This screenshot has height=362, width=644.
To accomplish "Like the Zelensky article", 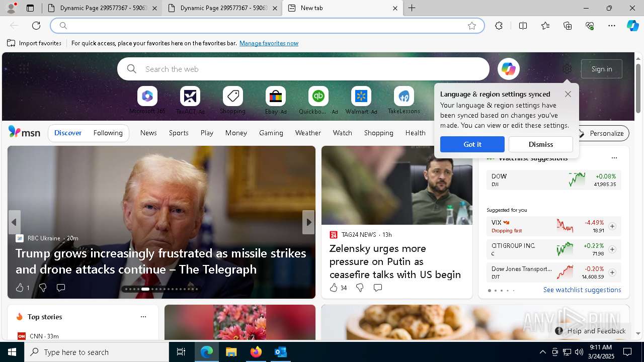I will tap(333, 288).
